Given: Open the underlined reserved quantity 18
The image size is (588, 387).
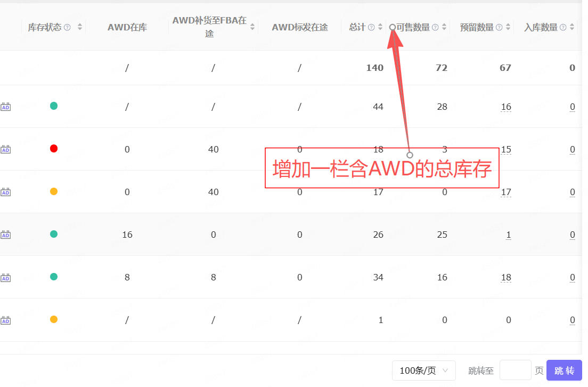Looking at the screenshot, I should 506,278.
